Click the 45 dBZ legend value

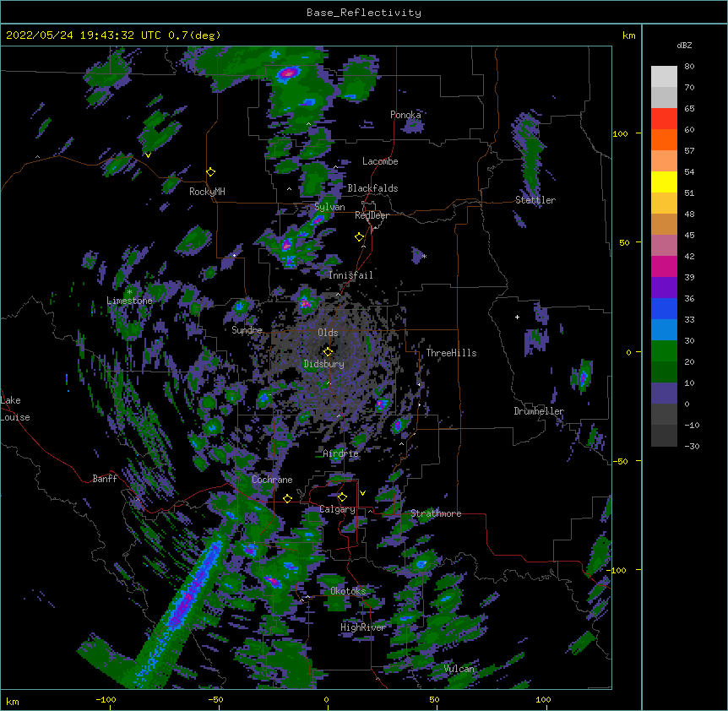[x=689, y=236]
